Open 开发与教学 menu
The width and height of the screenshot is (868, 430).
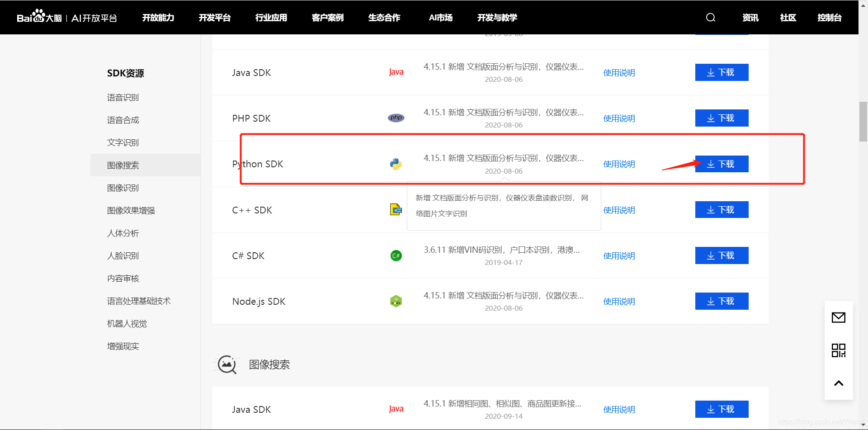tap(497, 18)
